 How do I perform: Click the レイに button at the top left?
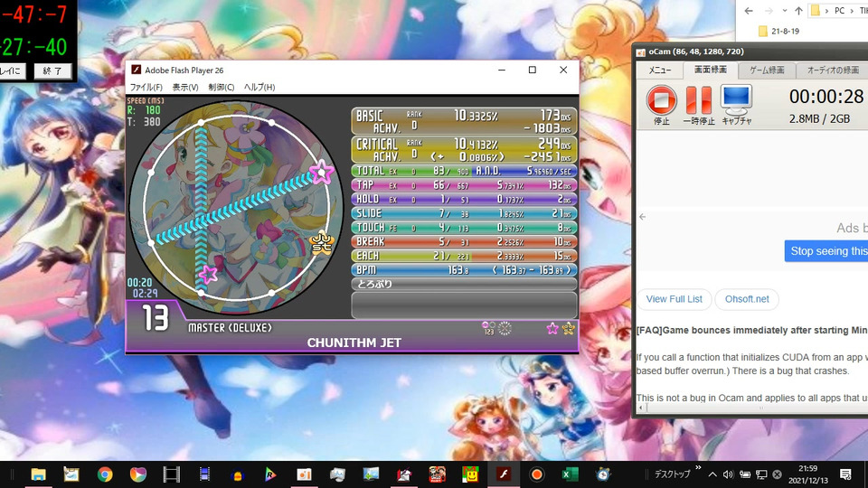coord(11,70)
